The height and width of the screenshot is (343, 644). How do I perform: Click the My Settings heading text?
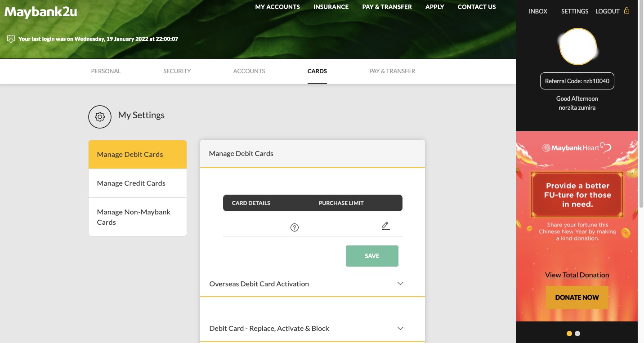point(141,115)
